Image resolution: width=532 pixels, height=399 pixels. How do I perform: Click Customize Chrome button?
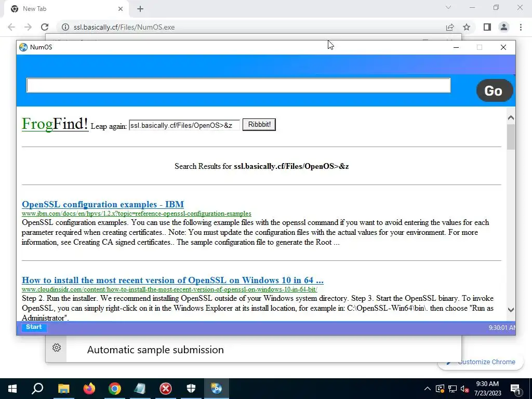pyautogui.click(x=481, y=362)
